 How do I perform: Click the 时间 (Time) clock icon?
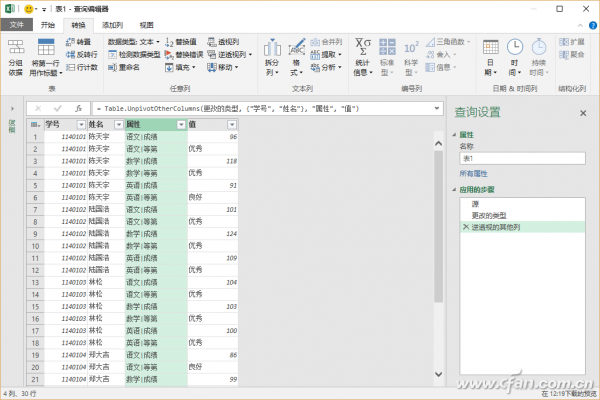(515, 50)
